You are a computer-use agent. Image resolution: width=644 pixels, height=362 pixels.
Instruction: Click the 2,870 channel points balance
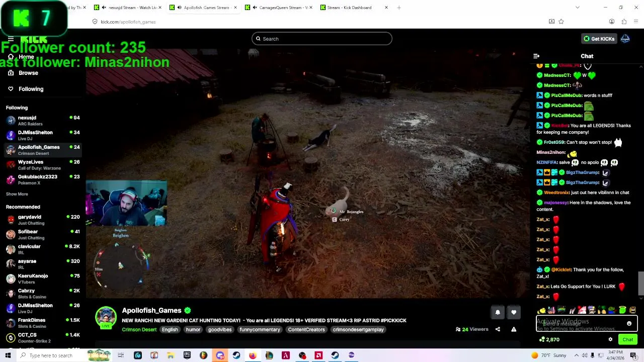point(549,340)
